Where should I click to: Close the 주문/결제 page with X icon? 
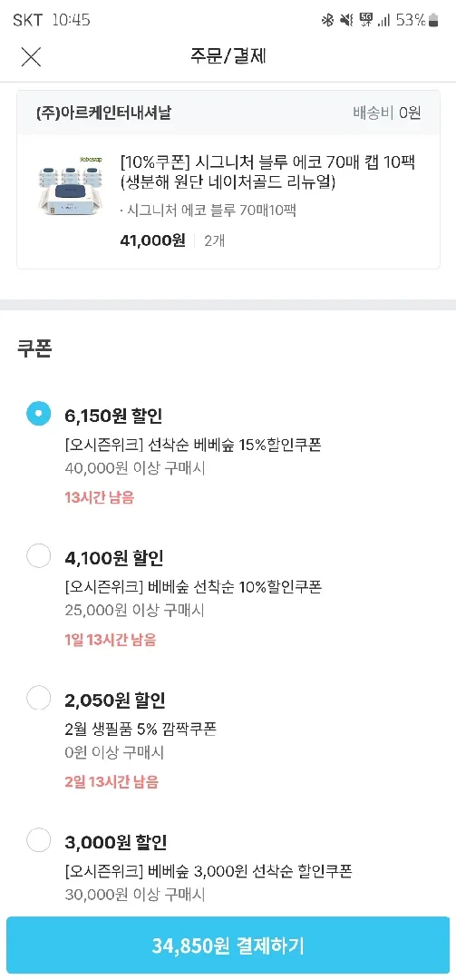click(31, 57)
